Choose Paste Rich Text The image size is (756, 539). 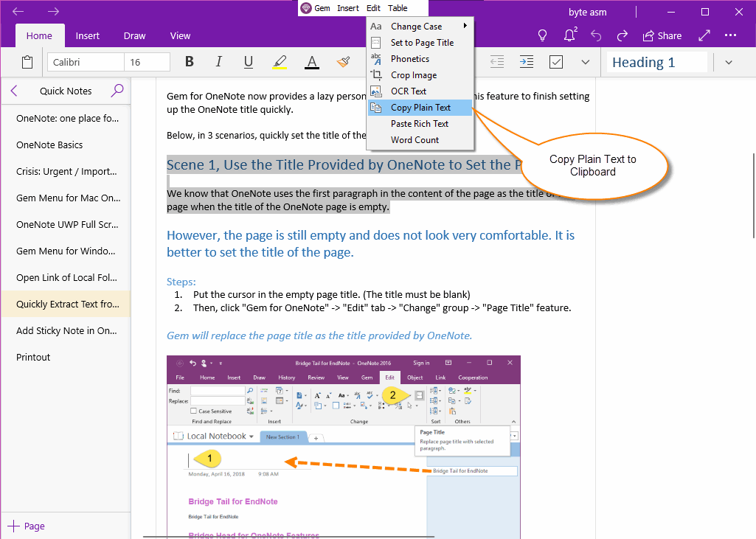click(x=420, y=124)
